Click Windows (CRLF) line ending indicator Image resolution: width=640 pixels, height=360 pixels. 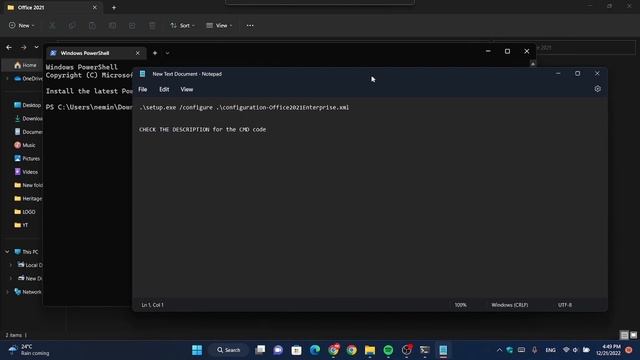point(509,305)
